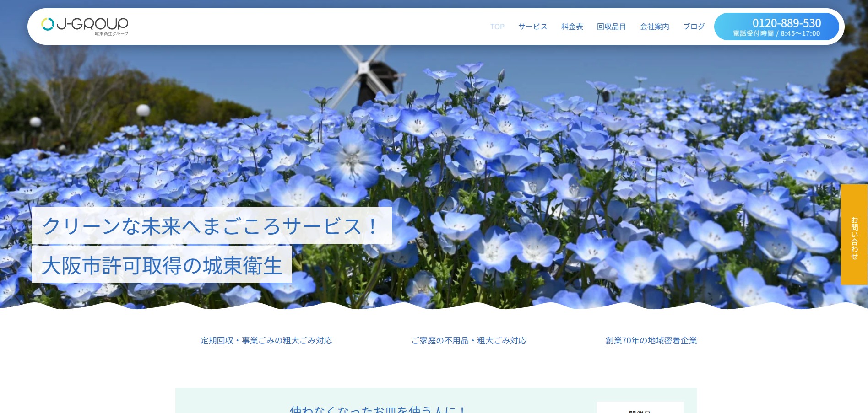Click the 城東衛生グループ subtitle under the logo
The height and width of the screenshot is (413, 868).
pos(111,34)
